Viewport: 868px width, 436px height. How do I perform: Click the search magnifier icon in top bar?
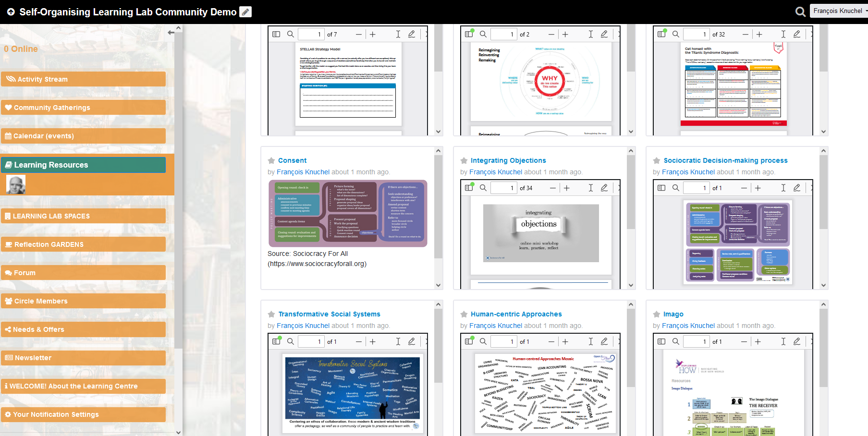coord(800,12)
